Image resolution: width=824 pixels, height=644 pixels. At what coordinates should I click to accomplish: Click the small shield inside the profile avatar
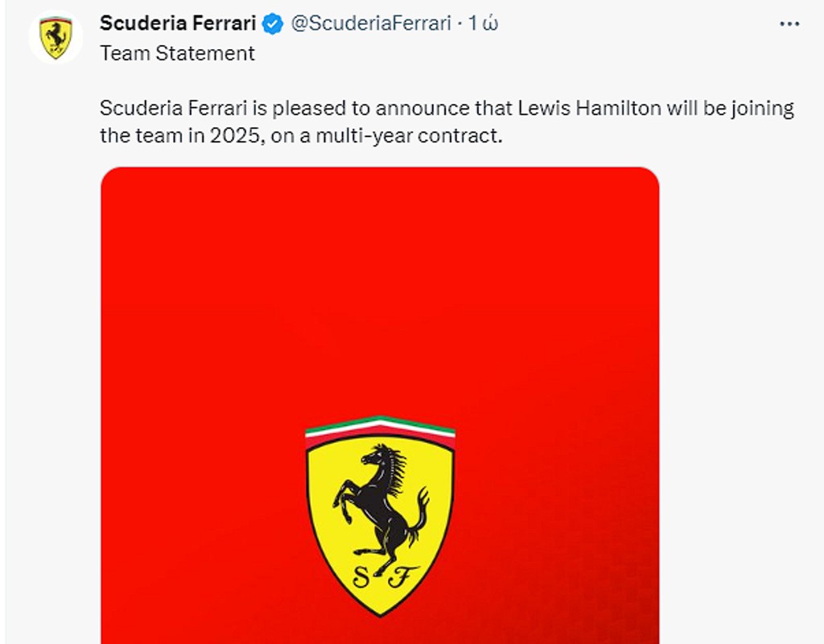56,38
